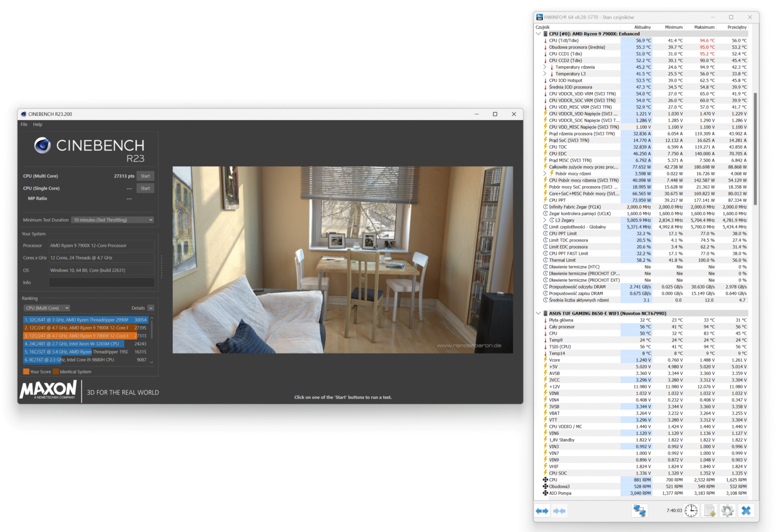Close sensors with the blue X icon

pyautogui.click(x=746, y=511)
